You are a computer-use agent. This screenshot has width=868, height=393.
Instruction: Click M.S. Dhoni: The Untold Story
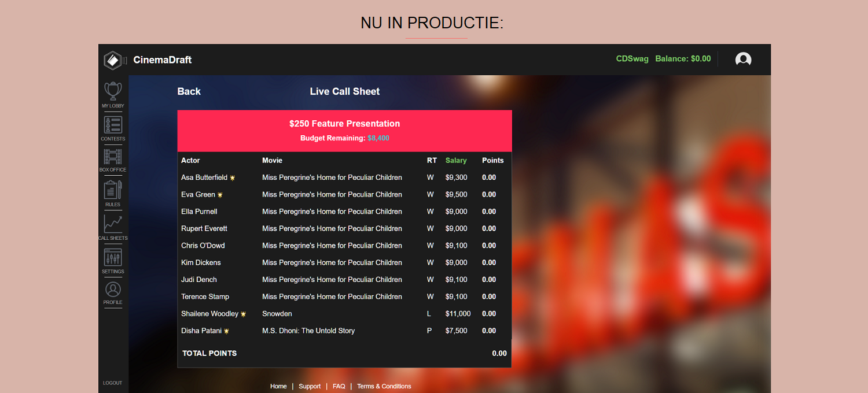(308, 331)
